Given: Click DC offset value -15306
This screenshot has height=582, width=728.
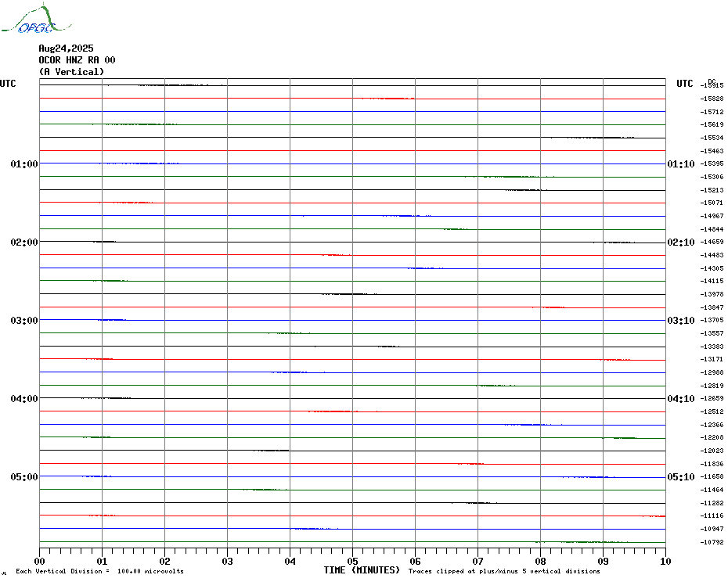Looking at the screenshot, I should 712,177.
